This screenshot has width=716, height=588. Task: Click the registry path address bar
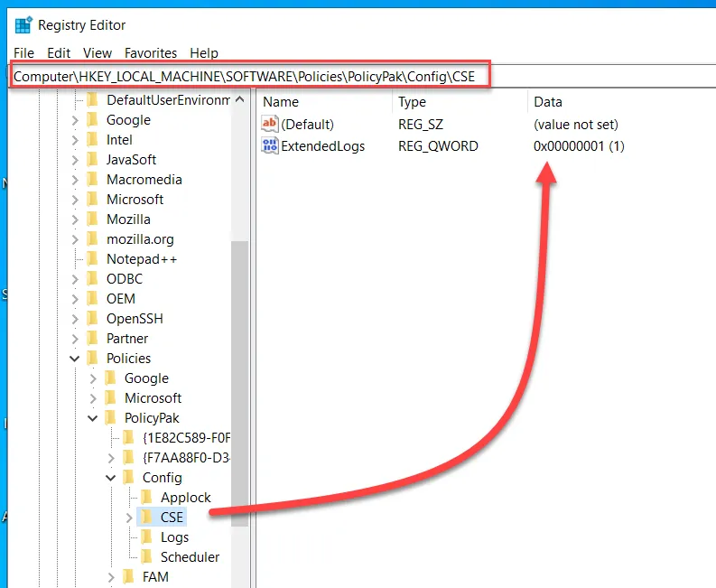(x=251, y=76)
